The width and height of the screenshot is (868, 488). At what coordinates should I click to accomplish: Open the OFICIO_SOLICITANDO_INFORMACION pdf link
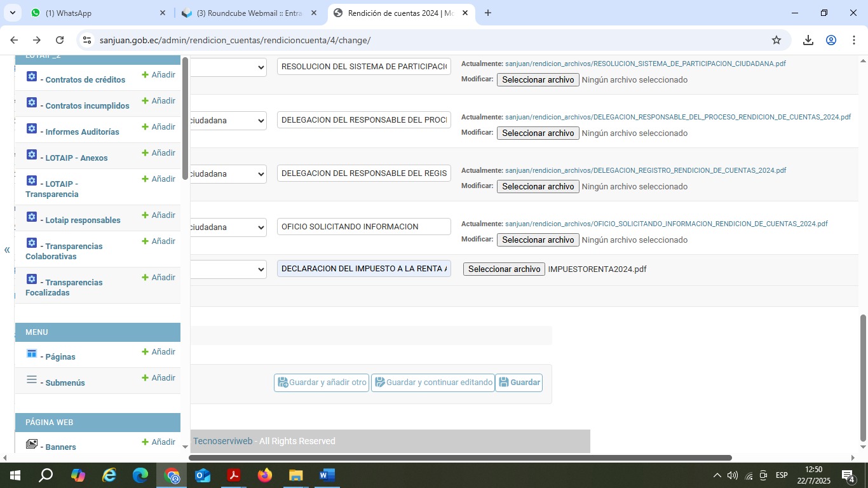pyautogui.click(x=666, y=224)
